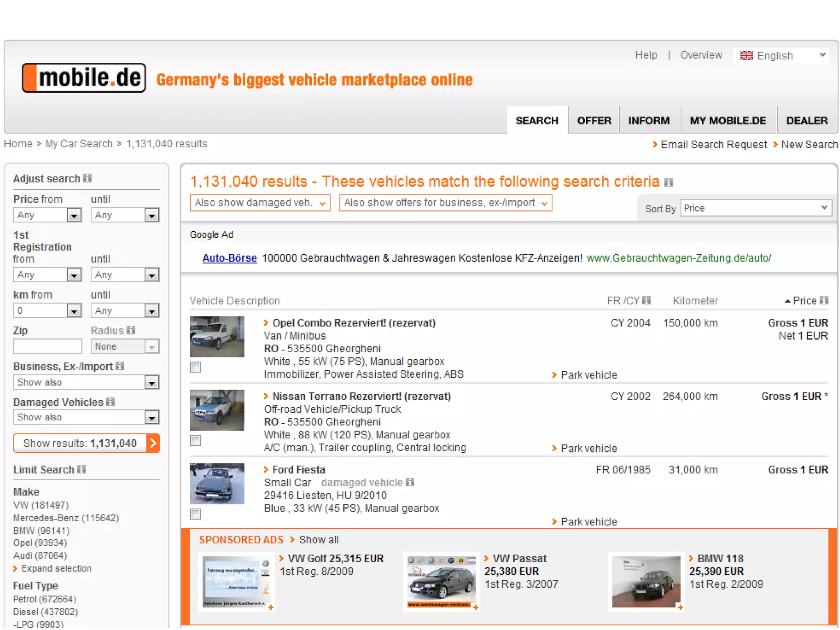The width and height of the screenshot is (840, 630).
Task: Tick the Nissan Terrano listing checkbox
Action: (196, 441)
